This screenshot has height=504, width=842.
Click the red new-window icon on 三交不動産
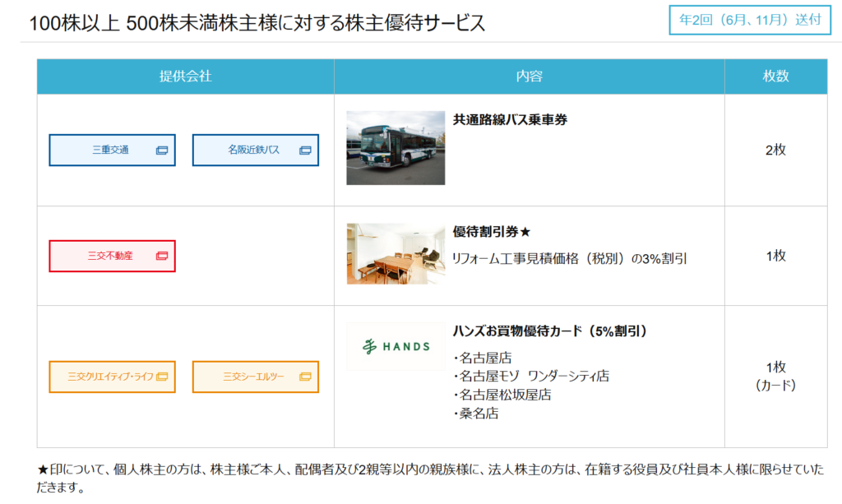(x=162, y=256)
